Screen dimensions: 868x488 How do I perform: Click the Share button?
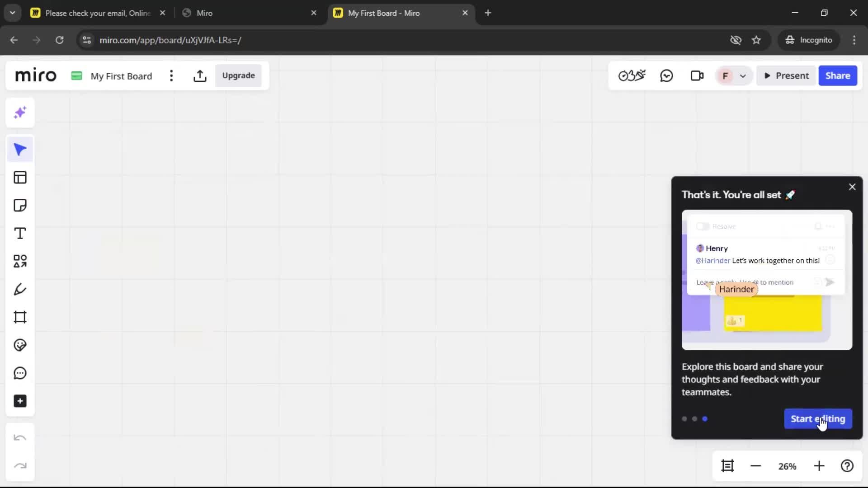click(x=838, y=75)
